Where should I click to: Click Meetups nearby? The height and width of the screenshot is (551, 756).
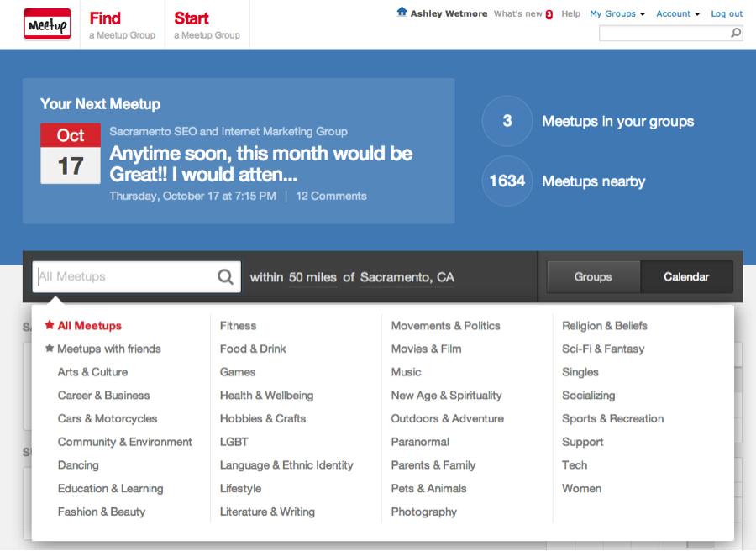pyautogui.click(x=594, y=181)
